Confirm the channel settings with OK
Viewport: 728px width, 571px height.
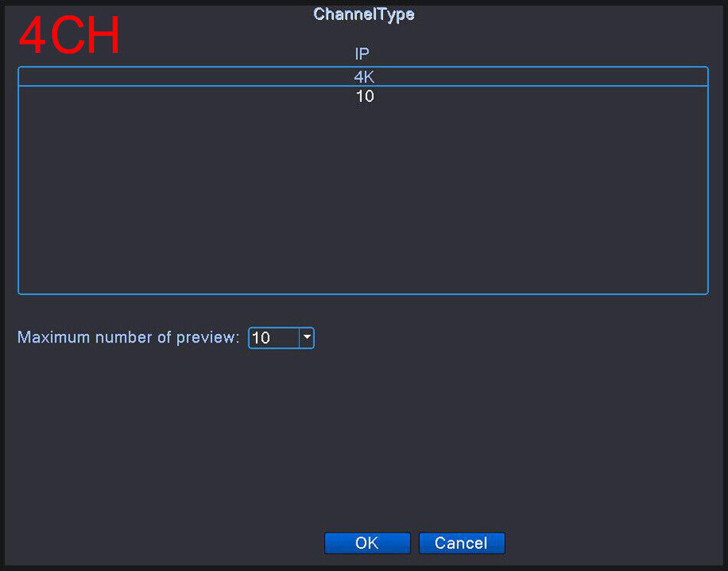click(367, 543)
